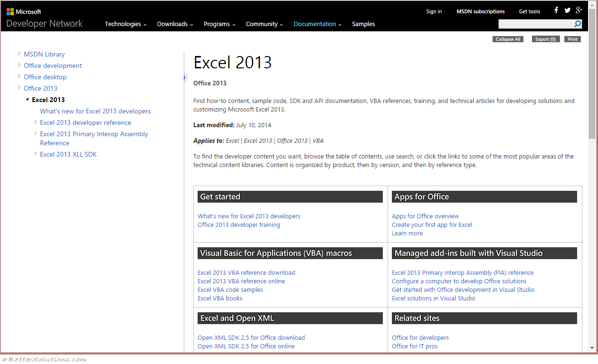Click the Developer Network title
Viewport: 598px width, 364px height.
pyautogui.click(x=44, y=24)
